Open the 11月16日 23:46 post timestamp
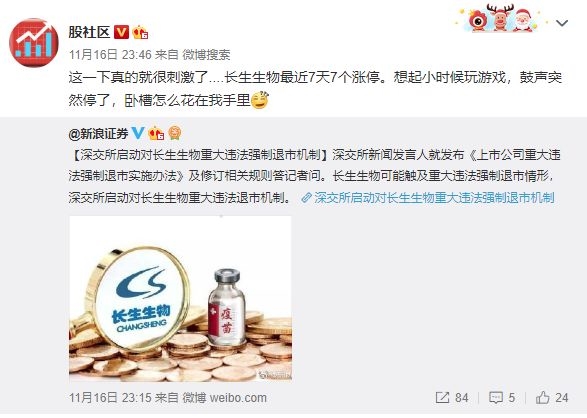Viewport: 587px width, 418px height. point(110,55)
